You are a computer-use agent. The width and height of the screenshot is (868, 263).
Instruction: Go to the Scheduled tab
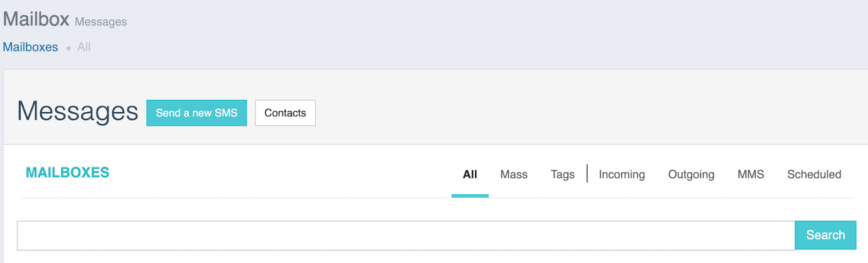814,175
